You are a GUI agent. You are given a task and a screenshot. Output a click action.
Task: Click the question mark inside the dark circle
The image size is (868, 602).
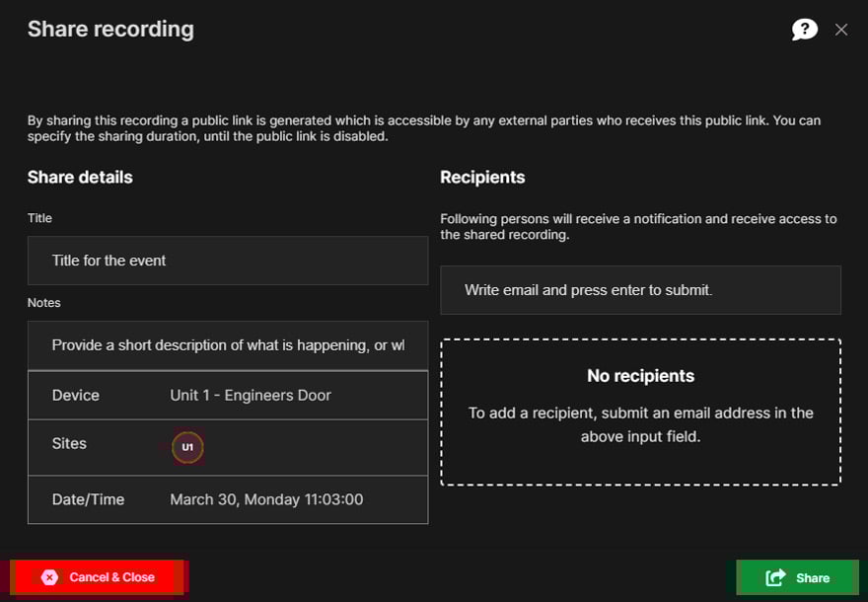point(805,30)
